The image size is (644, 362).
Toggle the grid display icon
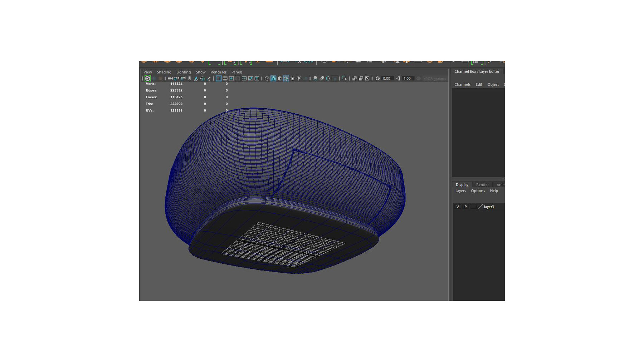coord(219,79)
